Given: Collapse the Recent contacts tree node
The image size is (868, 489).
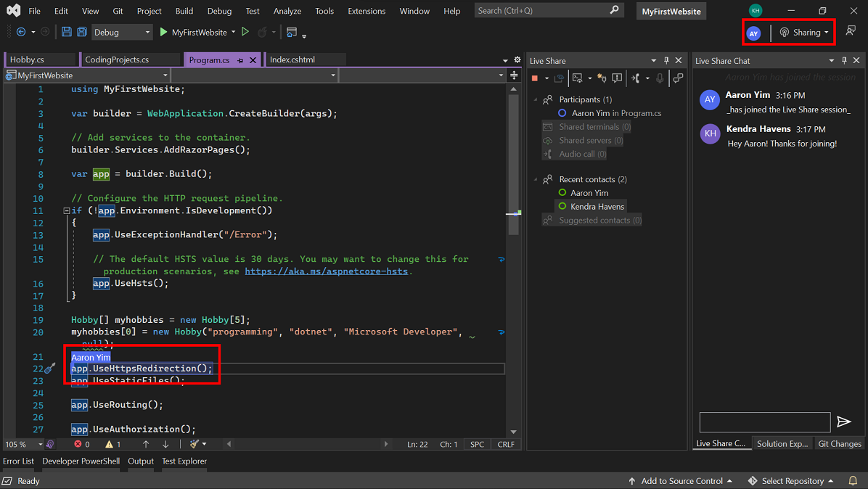Looking at the screenshot, I should [x=536, y=179].
